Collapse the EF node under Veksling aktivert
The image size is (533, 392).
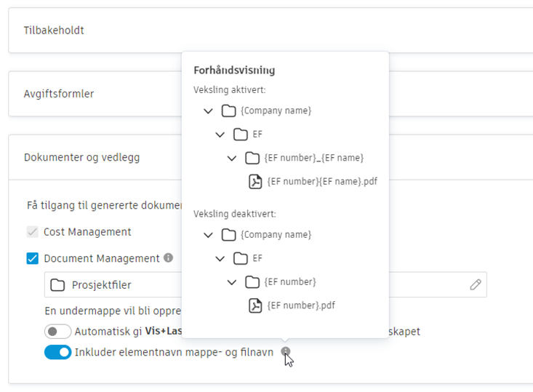coord(220,135)
